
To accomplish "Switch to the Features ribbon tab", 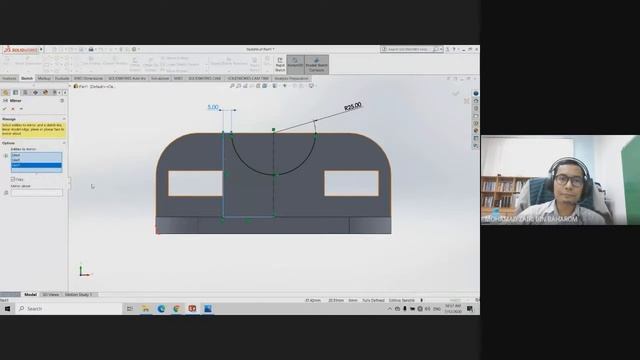I will coord(9,78).
